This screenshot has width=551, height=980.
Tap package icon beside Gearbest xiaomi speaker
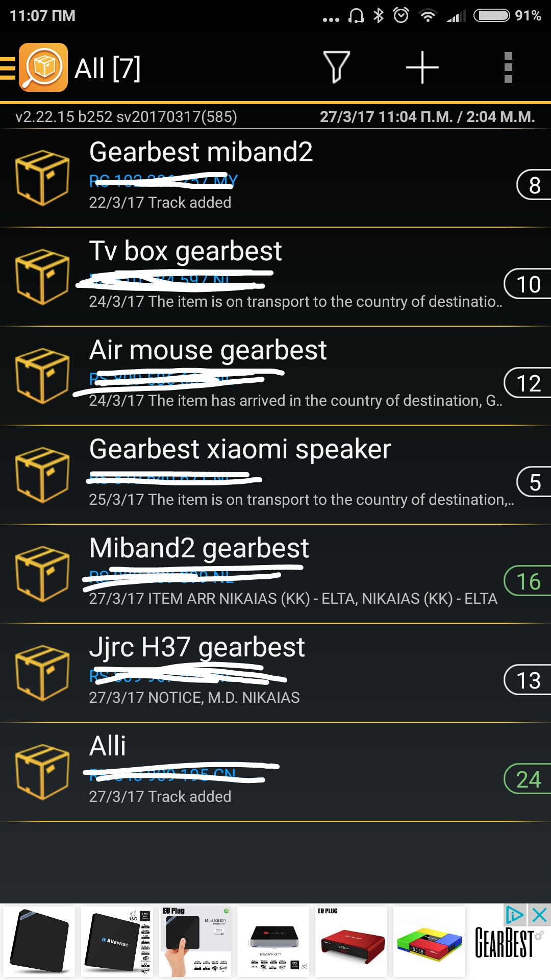coord(42,475)
